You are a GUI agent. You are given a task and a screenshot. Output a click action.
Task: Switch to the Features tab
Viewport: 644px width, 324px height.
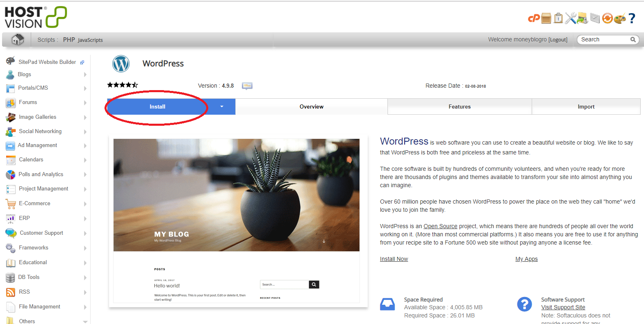pos(460,106)
